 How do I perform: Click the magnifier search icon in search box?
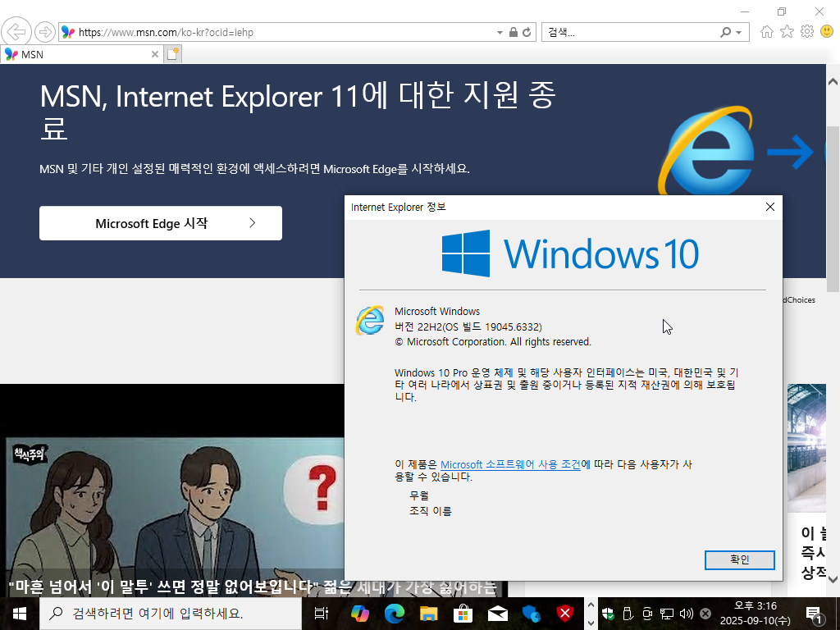coord(725,32)
